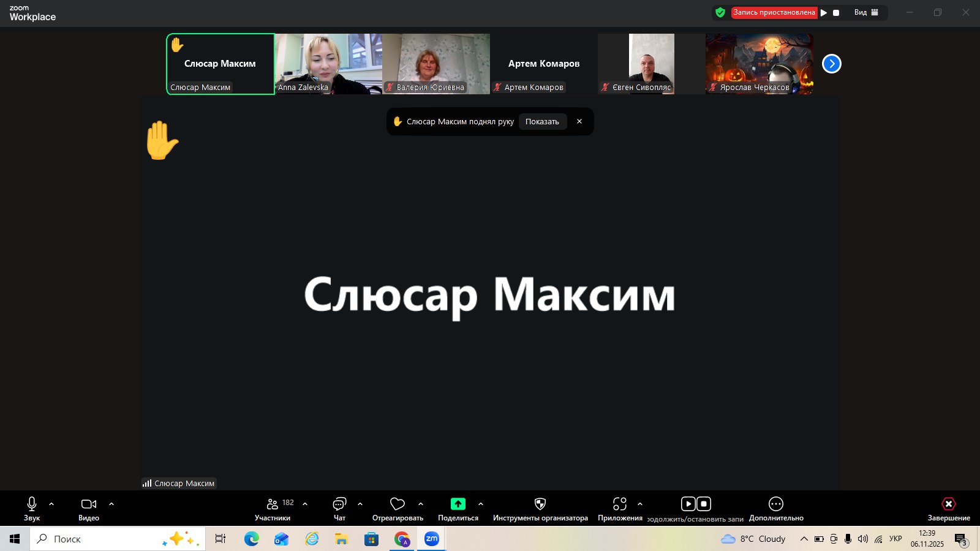The image size is (980, 551).
Task: Open the Chat panel
Action: (x=339, y=504)
